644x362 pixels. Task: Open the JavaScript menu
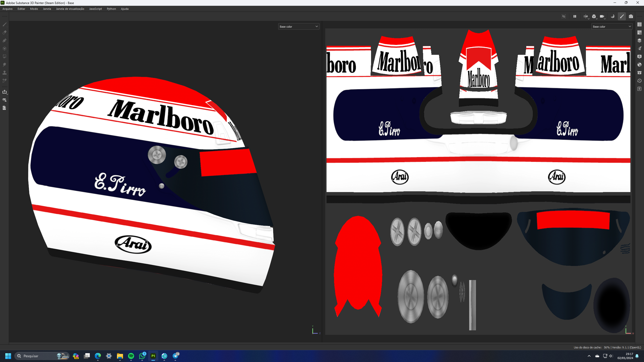click(x=96, y=9)
